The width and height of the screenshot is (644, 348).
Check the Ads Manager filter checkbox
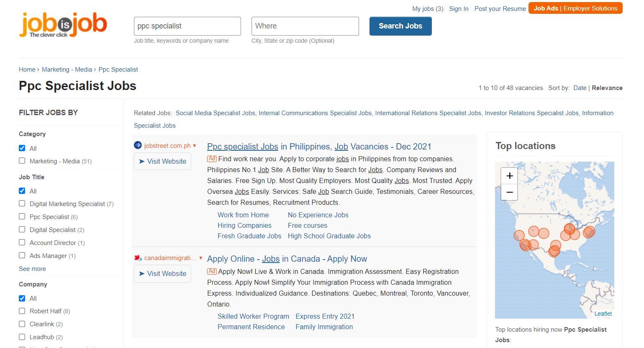[22, 255]
